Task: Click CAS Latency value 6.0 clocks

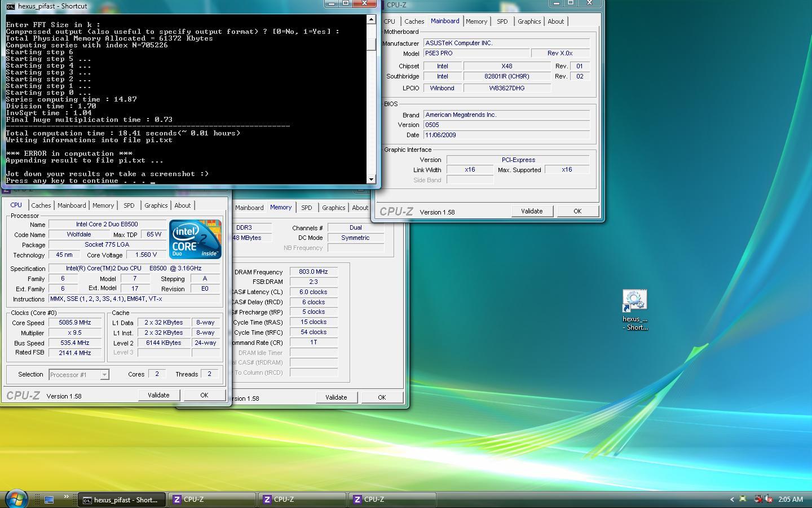Action: 314,292
